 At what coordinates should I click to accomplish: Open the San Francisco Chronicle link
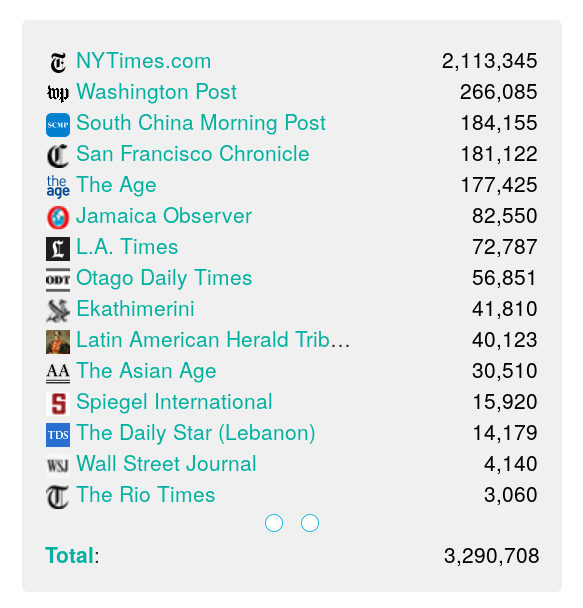(193, 154)
